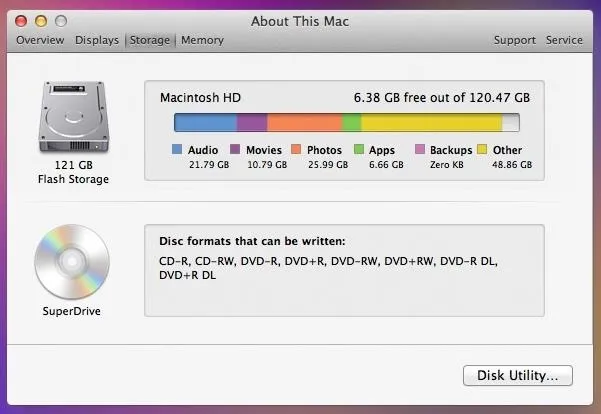This screenshot has height=414, width=601.
Task: Click the red close window button
Action: (21, 21)
